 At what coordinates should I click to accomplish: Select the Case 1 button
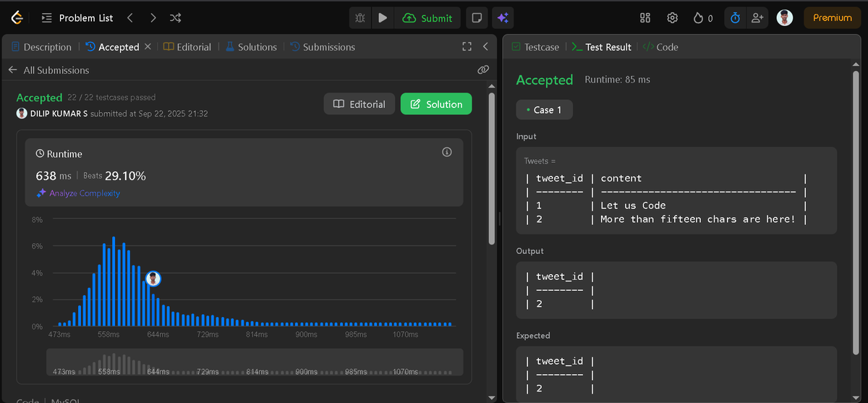click(544, 110)
